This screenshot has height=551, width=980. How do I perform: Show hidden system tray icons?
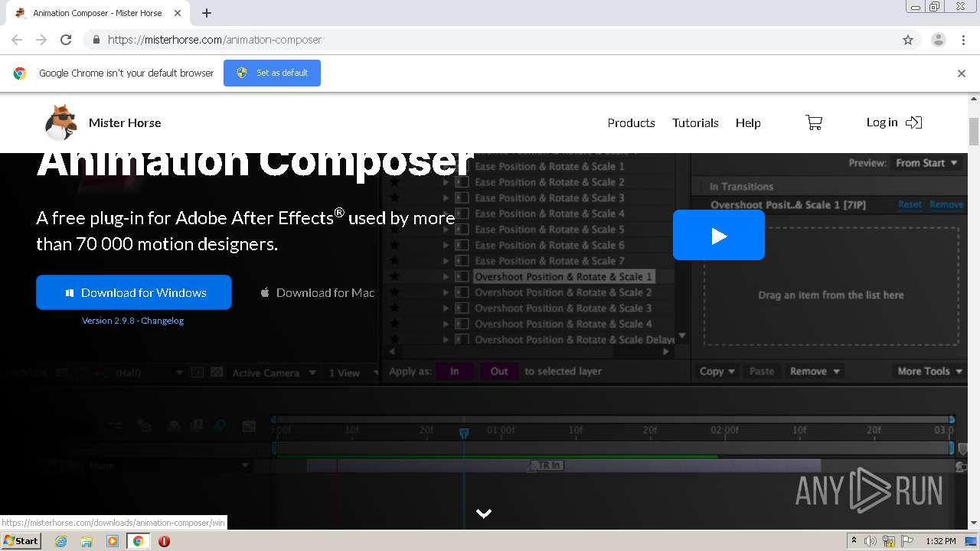coord(854,541)
